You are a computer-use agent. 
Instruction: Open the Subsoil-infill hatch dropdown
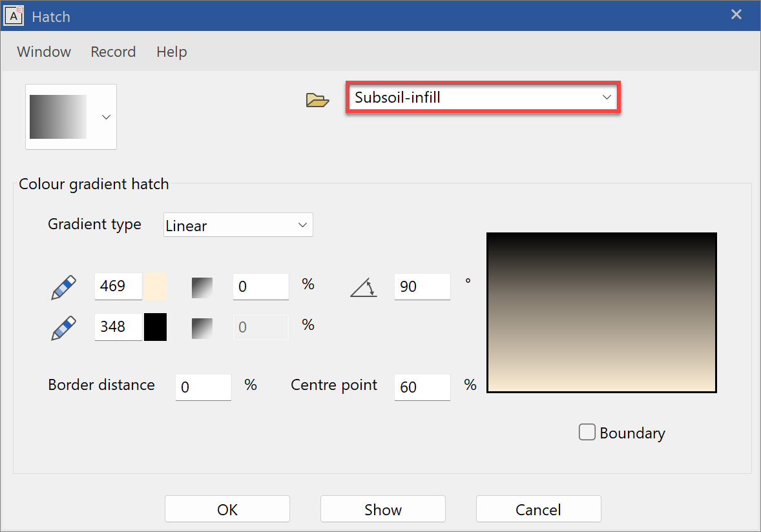coord(483,97)
